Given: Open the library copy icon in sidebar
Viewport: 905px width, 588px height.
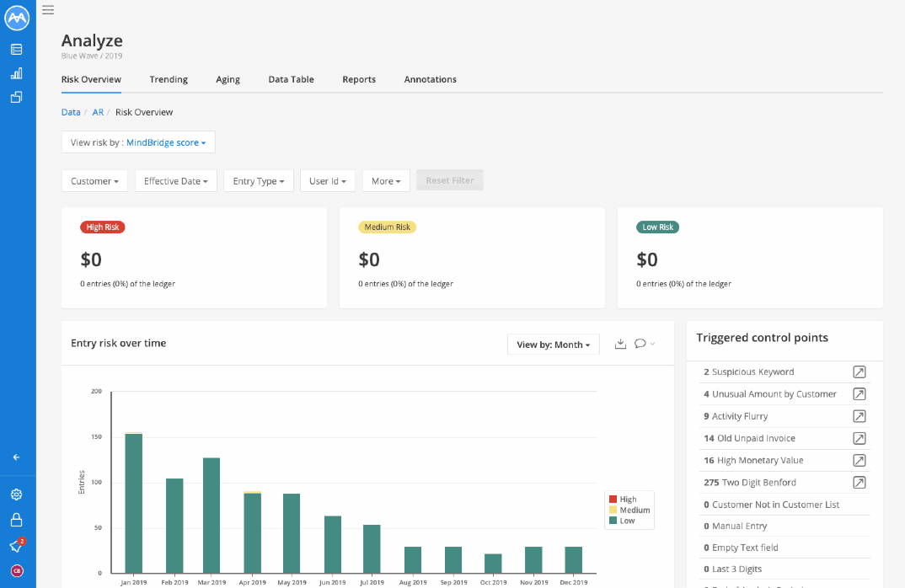Looking at the screenshot, I should [x=17, y=97].
